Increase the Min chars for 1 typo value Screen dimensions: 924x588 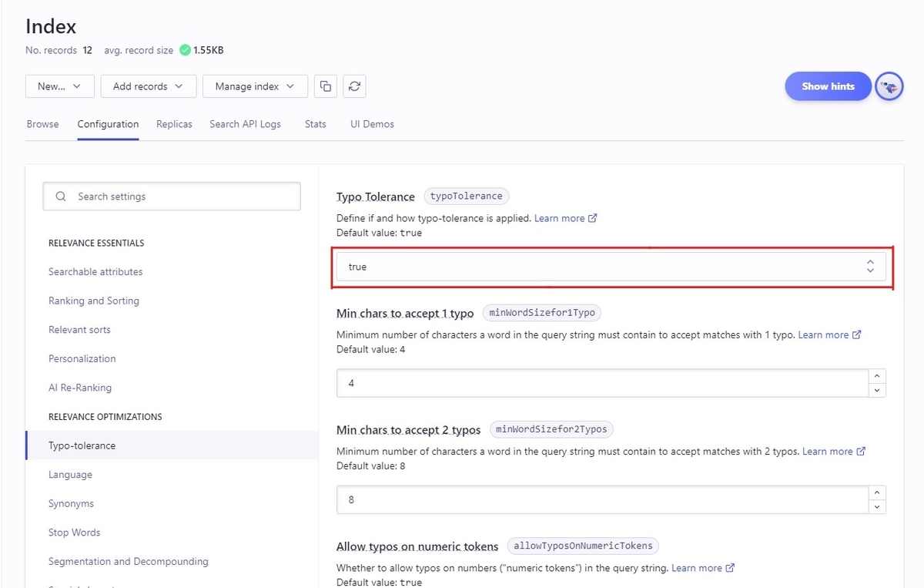tap(877, 376)
